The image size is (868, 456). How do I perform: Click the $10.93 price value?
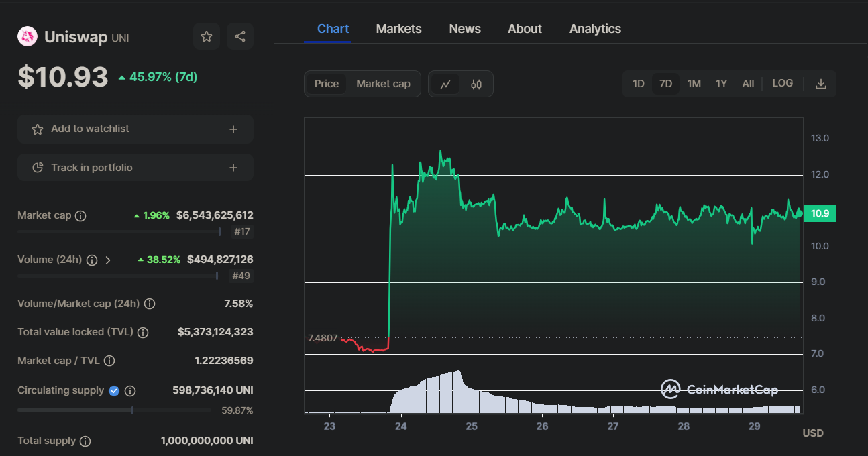pos(63,77)
